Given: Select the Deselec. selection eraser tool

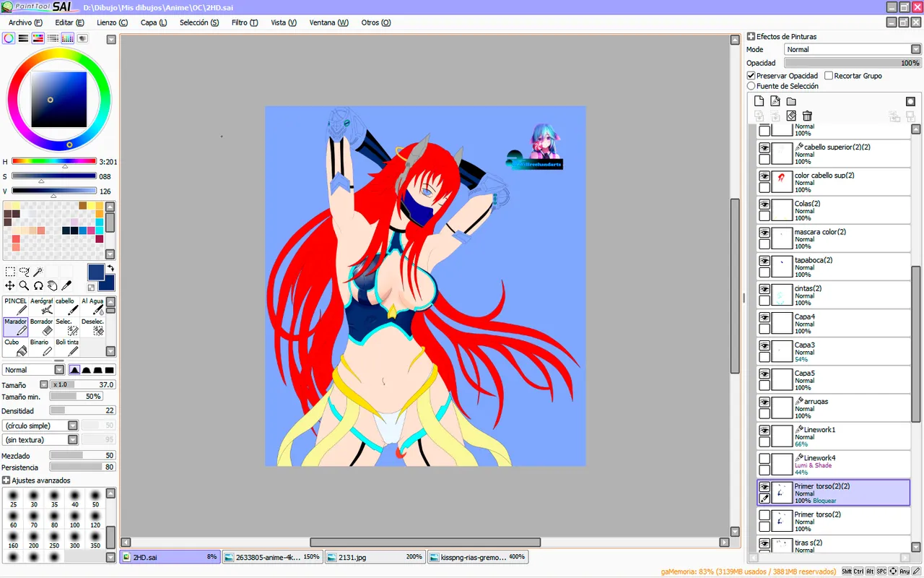Looking at the screenshot, I should point(92,327).
